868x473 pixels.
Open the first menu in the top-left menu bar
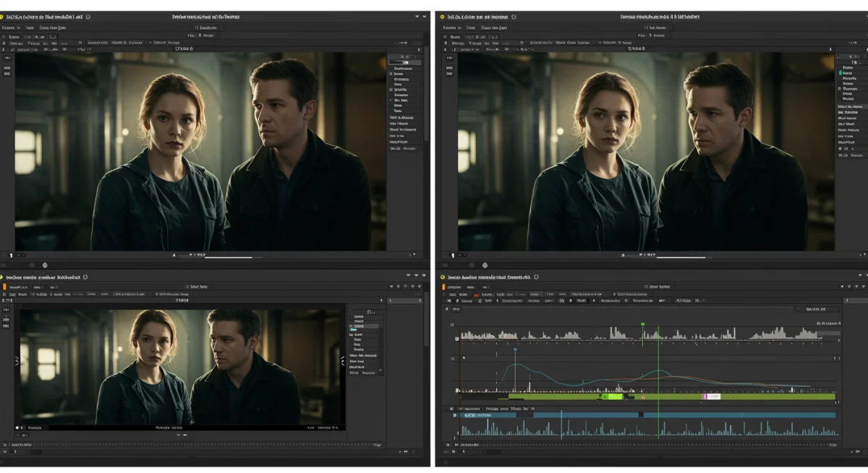[9, 28]
